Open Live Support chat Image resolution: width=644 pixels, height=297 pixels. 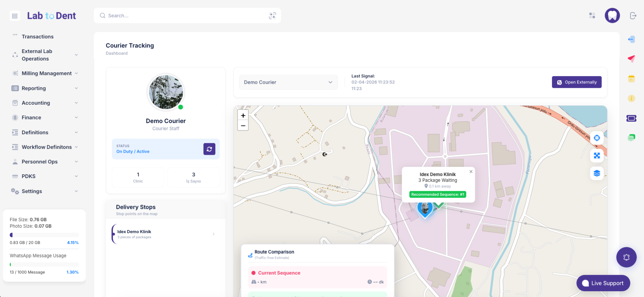click(x=603, y=283)
